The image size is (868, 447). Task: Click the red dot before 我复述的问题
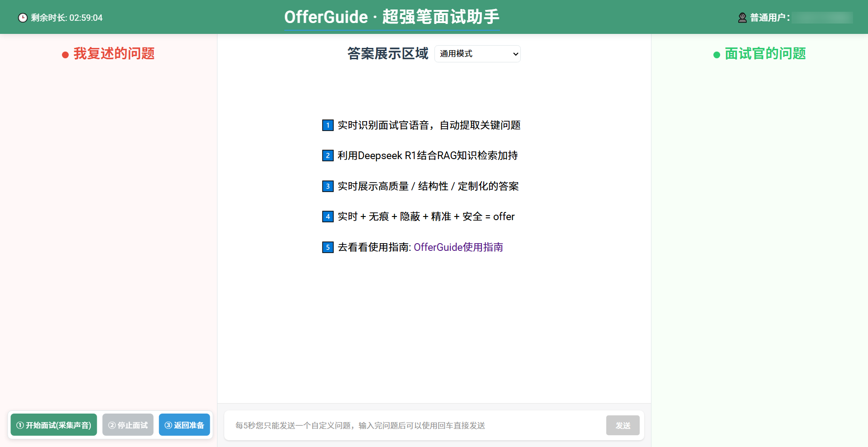[65, 55]
